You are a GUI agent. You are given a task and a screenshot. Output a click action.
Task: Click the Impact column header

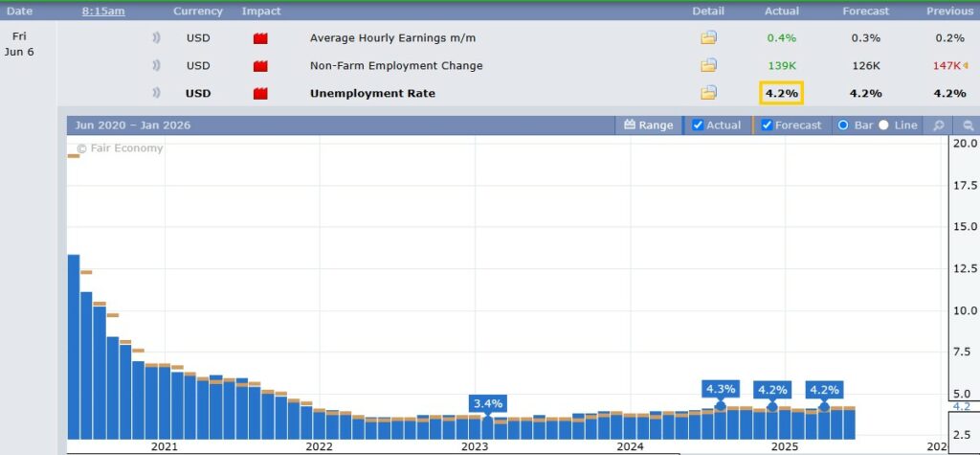[261, 11]
